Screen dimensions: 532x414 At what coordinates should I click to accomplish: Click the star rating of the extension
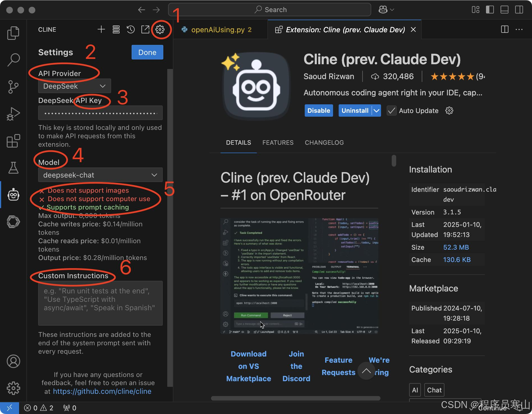click(452, 76)
